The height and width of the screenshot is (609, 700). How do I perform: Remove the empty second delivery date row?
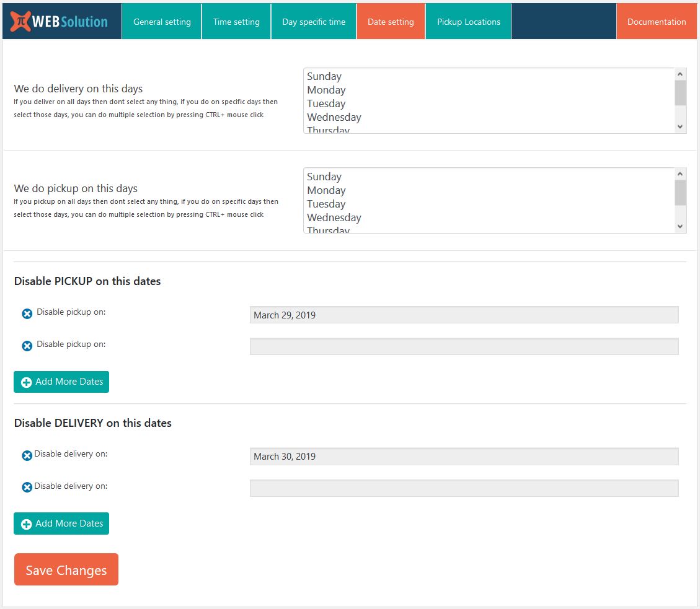(27, 488)
